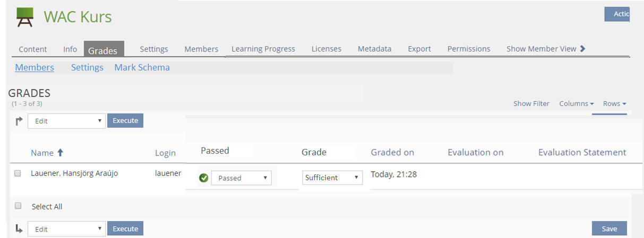Switch to the Learning Progress tab

(263, 49)
